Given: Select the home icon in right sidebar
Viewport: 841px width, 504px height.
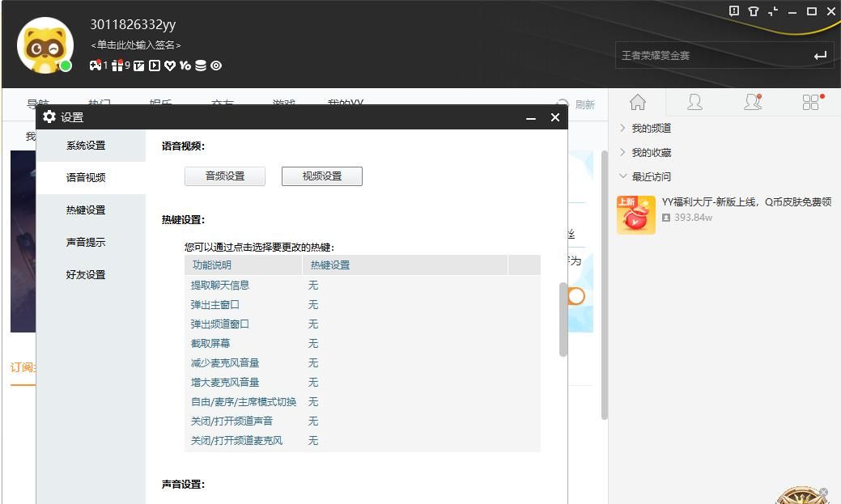Looking at the screenshot, I should point(639,102).
